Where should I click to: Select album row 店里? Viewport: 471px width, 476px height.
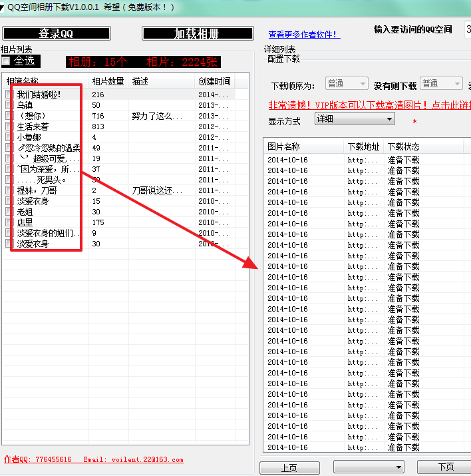pos(120,222)
